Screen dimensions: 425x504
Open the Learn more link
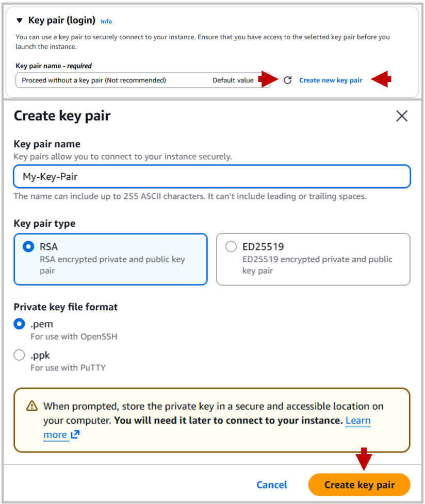click(358, 421)
